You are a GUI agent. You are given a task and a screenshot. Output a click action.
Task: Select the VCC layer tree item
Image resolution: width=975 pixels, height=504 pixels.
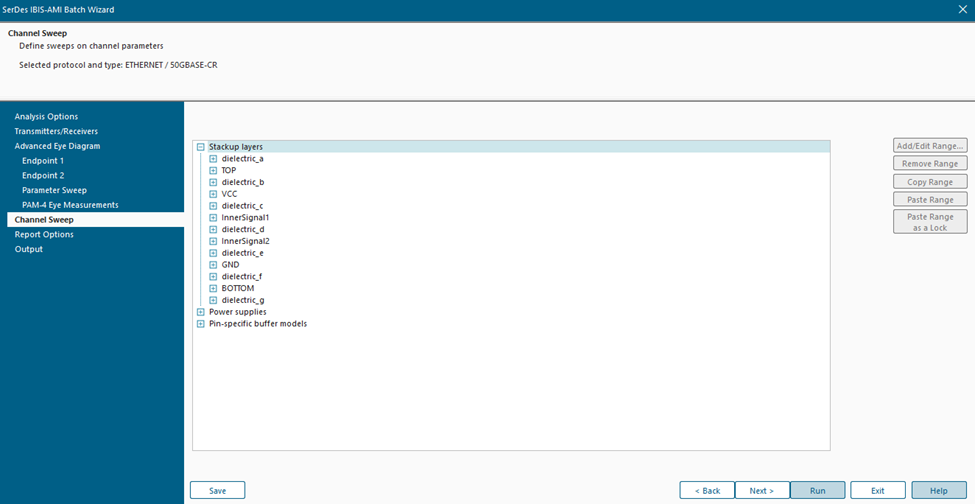pos(229,195)
